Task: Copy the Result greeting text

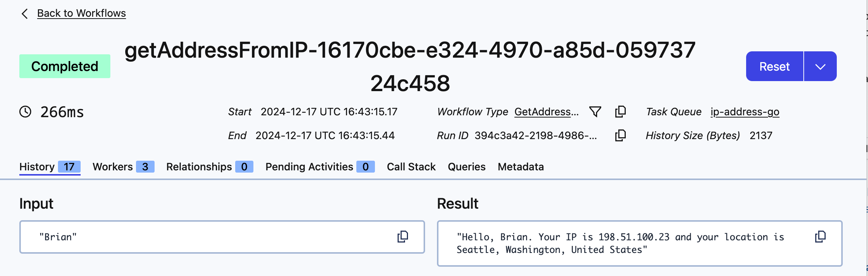Action: coord(820,236)
